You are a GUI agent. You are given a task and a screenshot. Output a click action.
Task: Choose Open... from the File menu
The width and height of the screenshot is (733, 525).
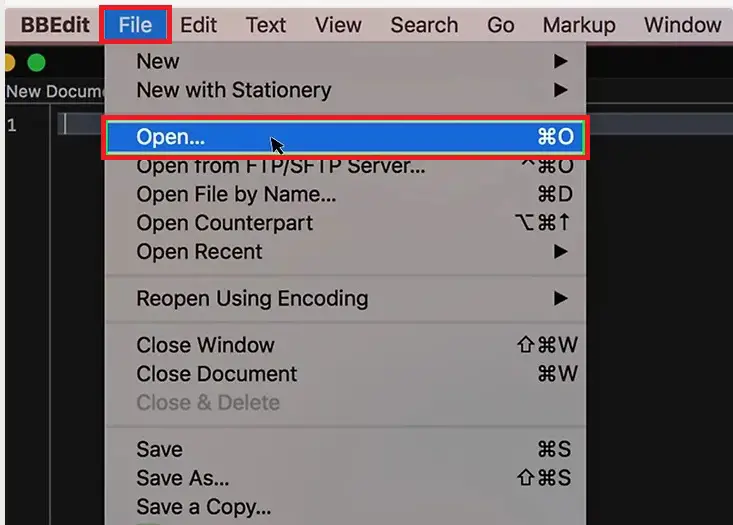click(345, 137)
